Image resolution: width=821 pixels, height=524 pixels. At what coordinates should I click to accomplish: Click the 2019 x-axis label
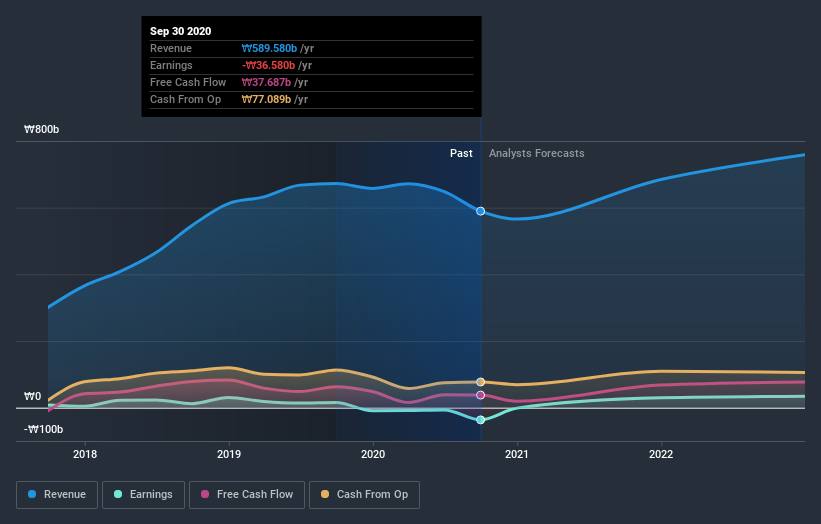click(229, 454)
